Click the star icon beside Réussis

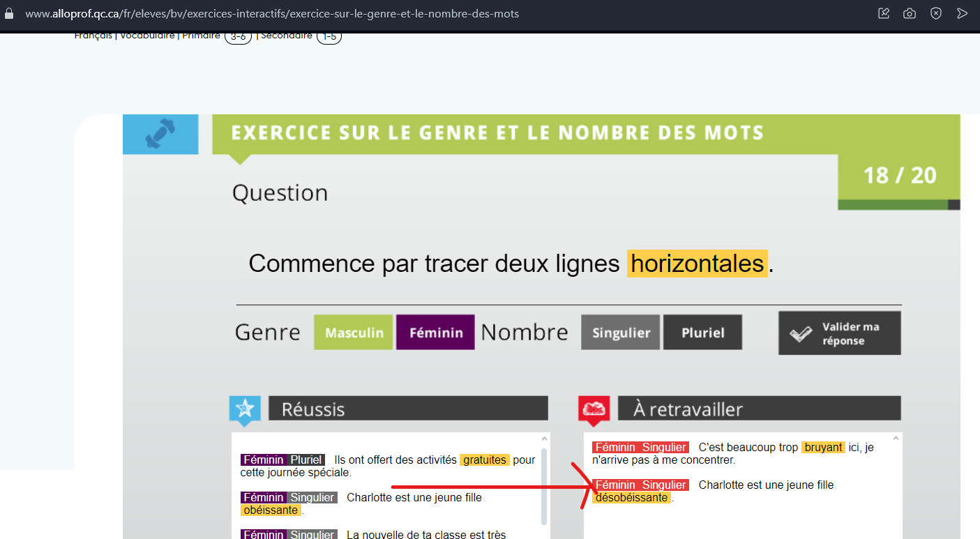point(245,409)
